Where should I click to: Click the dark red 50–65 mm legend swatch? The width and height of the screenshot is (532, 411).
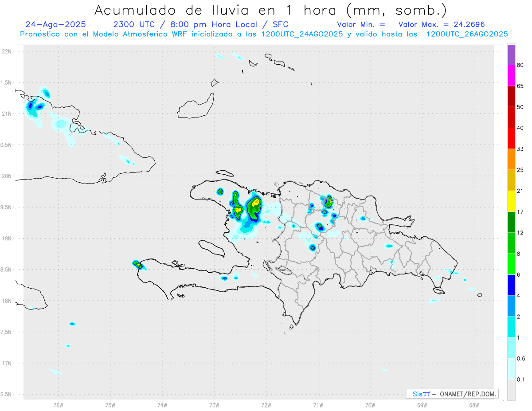point(511,97)
